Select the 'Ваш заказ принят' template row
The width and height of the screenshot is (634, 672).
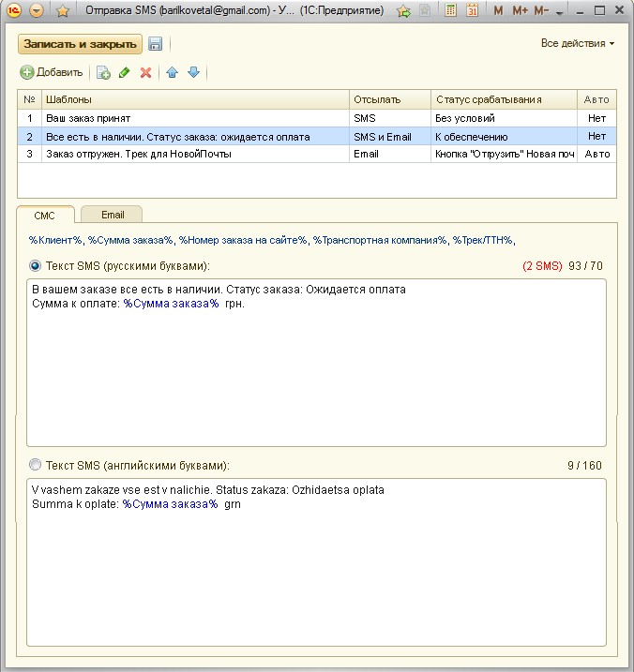(x=188, y=119)
